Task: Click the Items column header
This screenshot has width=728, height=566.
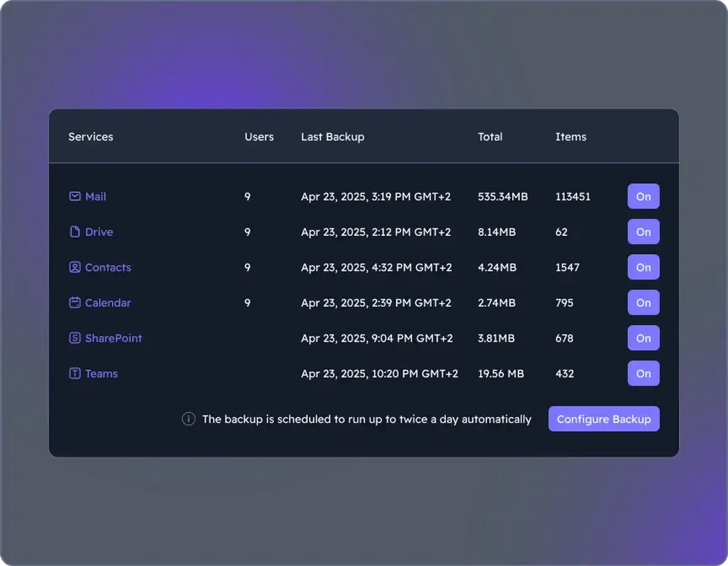Action: [x=571, y=136]
